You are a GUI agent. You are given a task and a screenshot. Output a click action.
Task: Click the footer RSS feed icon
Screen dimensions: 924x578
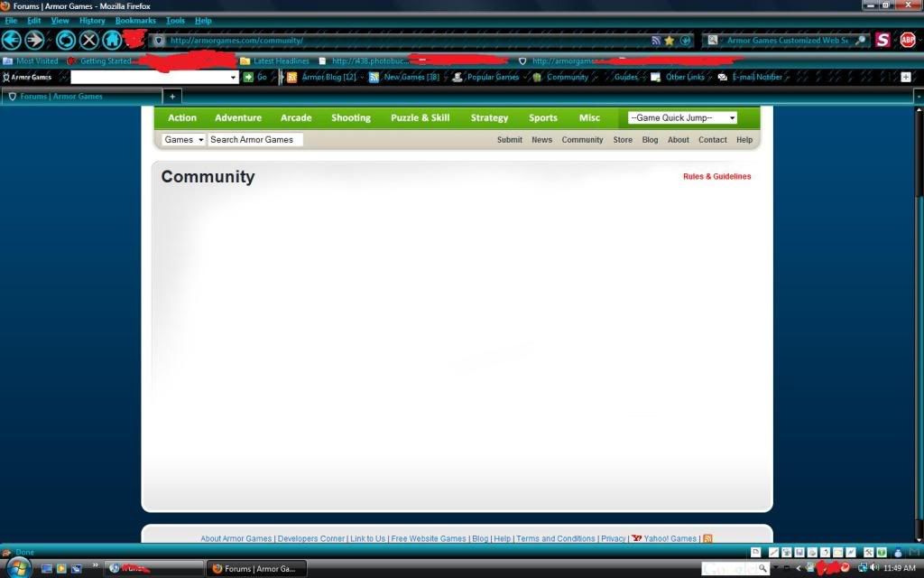point(707,538)
